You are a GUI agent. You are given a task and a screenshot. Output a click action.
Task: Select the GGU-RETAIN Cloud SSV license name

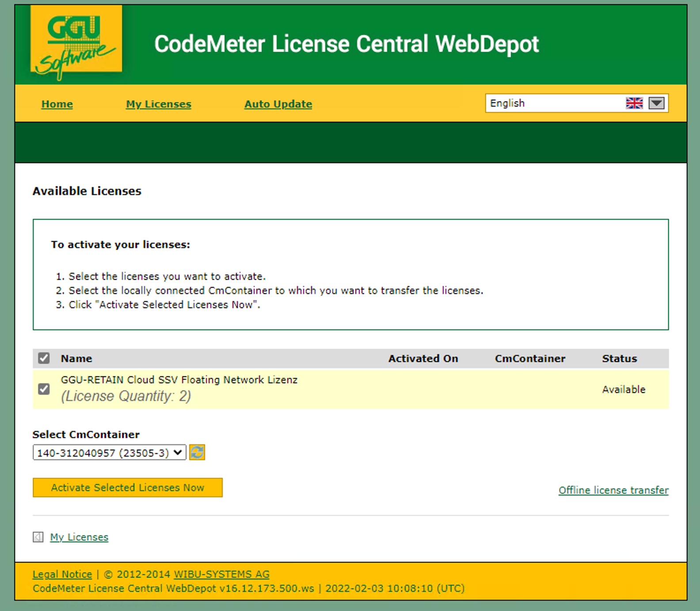tap(179, 380)
